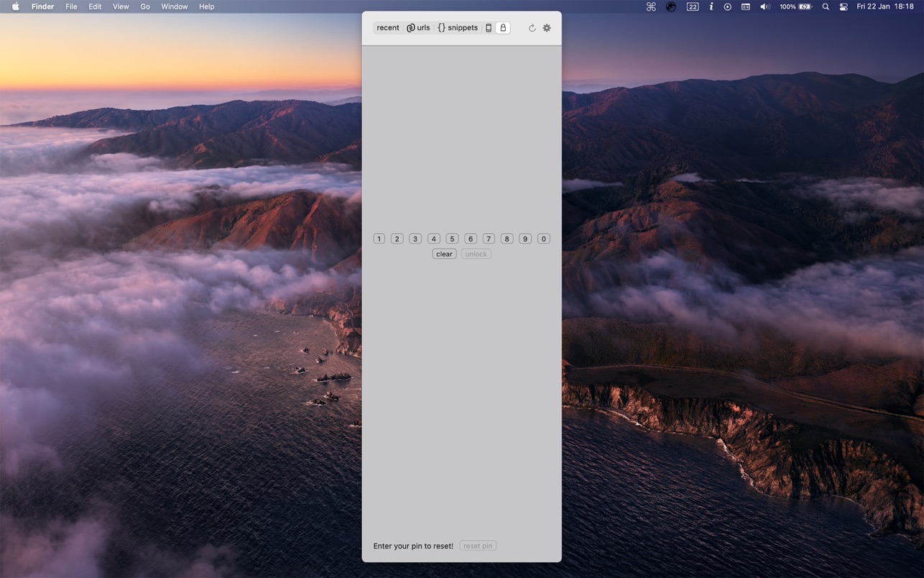Tap pin digit 9

(x=525, y=239)
